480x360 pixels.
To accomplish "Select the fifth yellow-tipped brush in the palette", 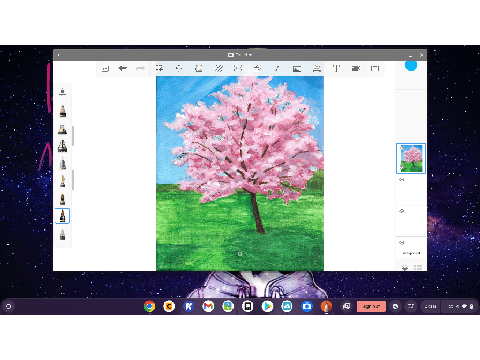I will click(62, 181).
